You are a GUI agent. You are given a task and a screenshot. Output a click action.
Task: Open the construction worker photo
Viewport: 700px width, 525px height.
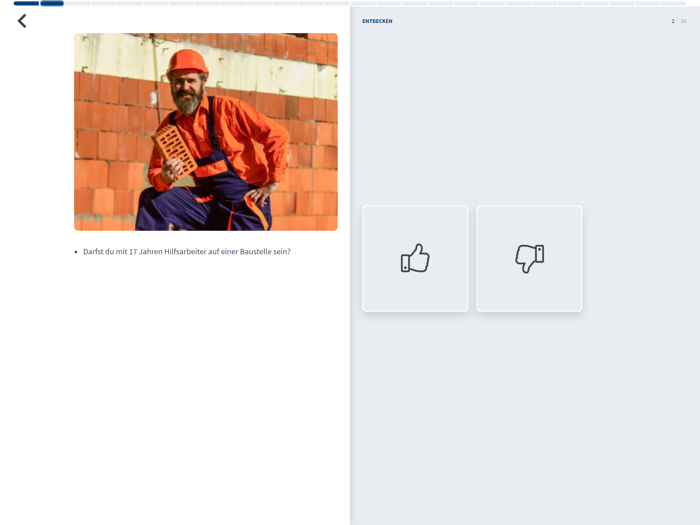pyautogui.click(x=206, y=132)
